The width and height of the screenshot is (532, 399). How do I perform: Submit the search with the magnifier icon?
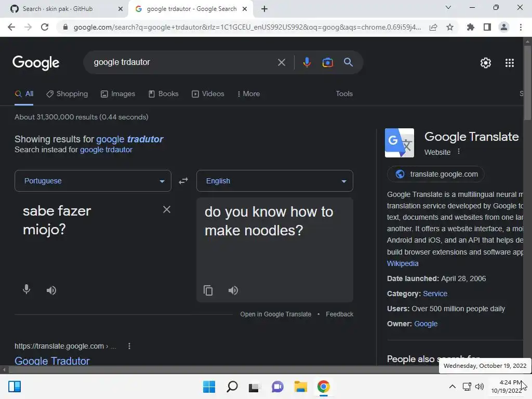(x=348, y=62)
